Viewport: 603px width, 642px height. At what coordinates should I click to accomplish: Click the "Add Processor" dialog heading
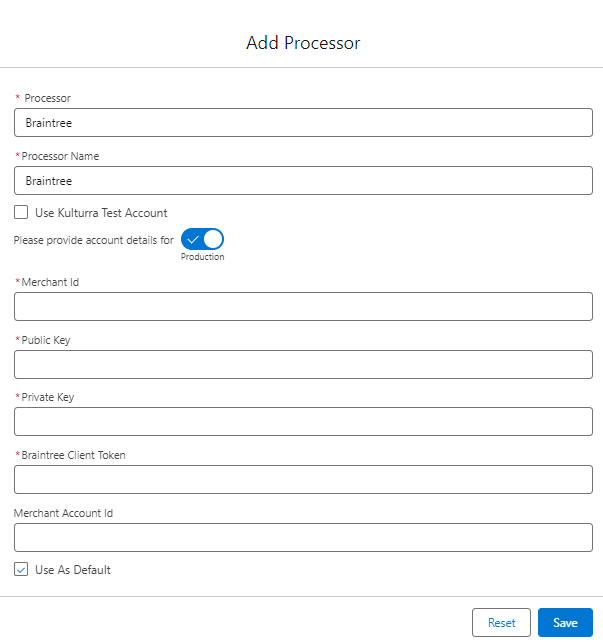pos(303,43)
